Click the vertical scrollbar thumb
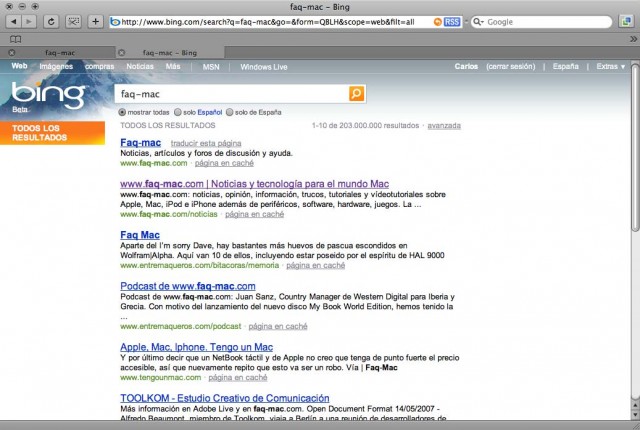 635,147
